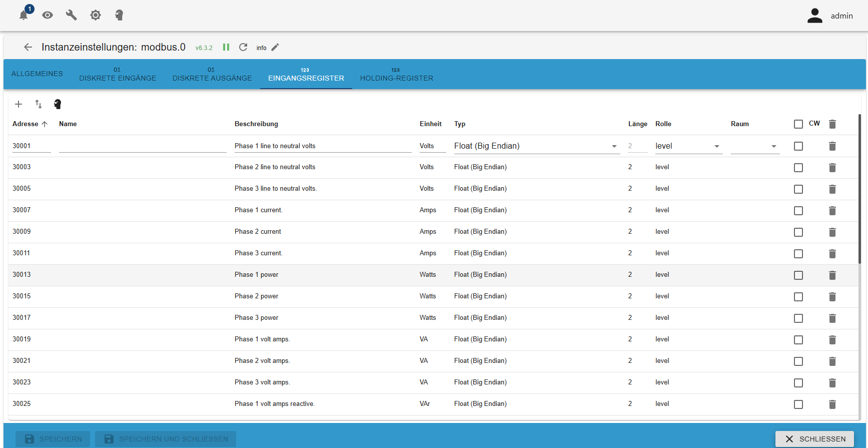Add a new register row with plus icon

coord(19,104)
